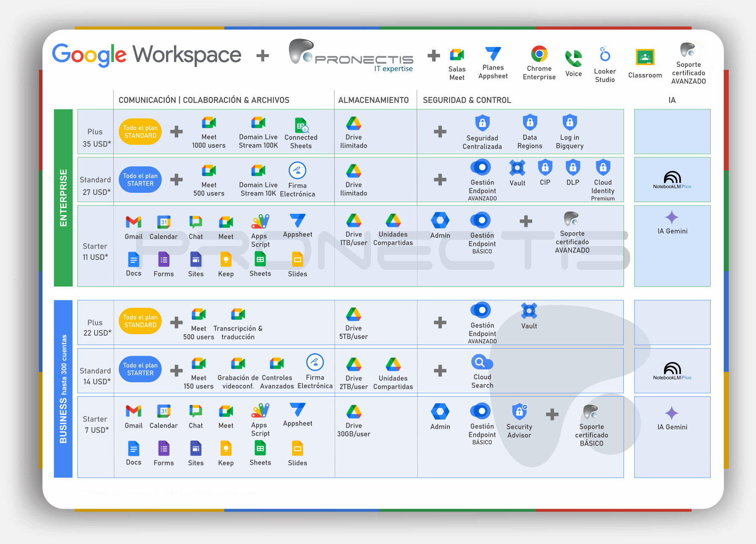Click Vault icon in Enterprise Standard row
This screenshot has height=544, width=756.
point(517,168)
